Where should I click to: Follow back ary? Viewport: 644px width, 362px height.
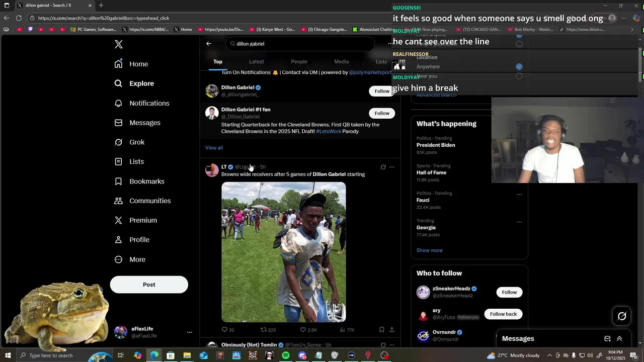pyautogui.click(x=503, y=314)
